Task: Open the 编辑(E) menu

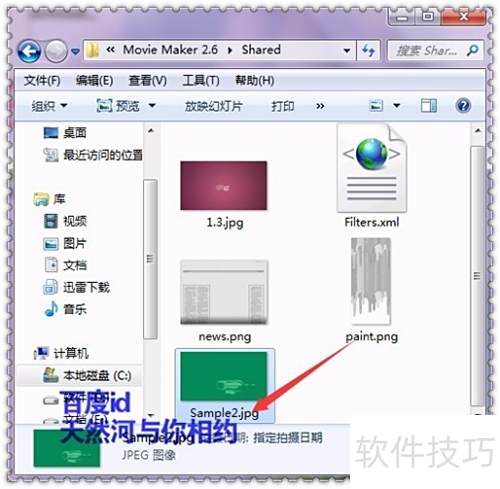Action: click(94, 80)
